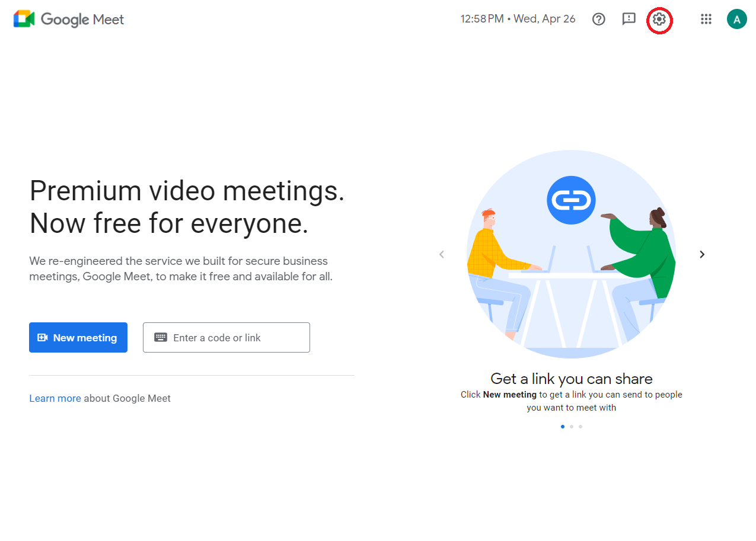Open the Settings gear icon
The height and width of the screenshot is (541, 756).
click(659, 20)
